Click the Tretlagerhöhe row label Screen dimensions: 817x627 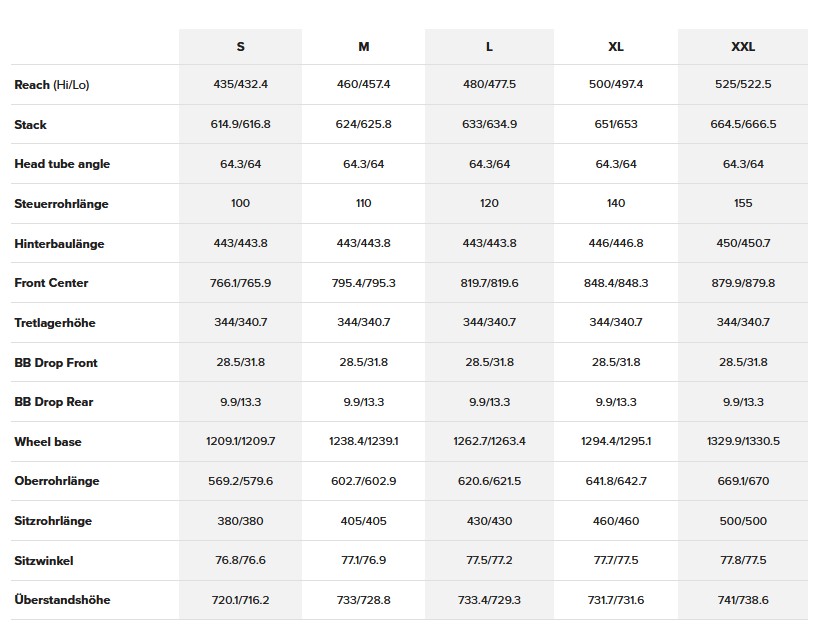(x=55, y=323)
